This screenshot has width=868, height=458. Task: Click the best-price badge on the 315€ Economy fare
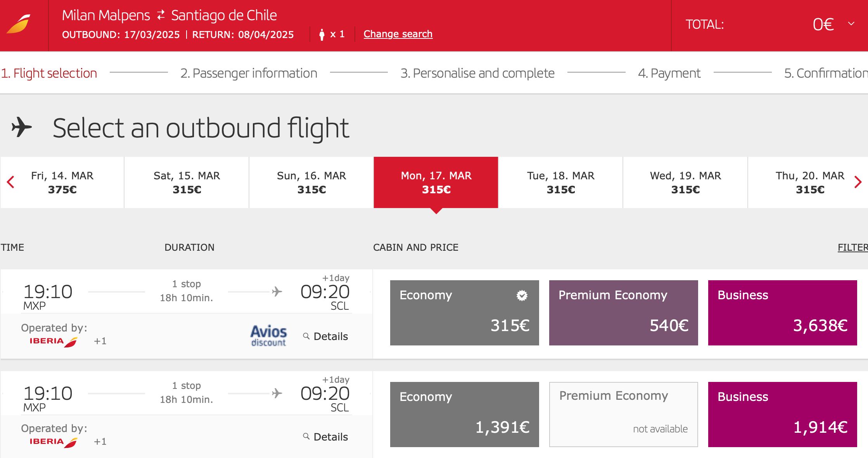coord(522,295)
